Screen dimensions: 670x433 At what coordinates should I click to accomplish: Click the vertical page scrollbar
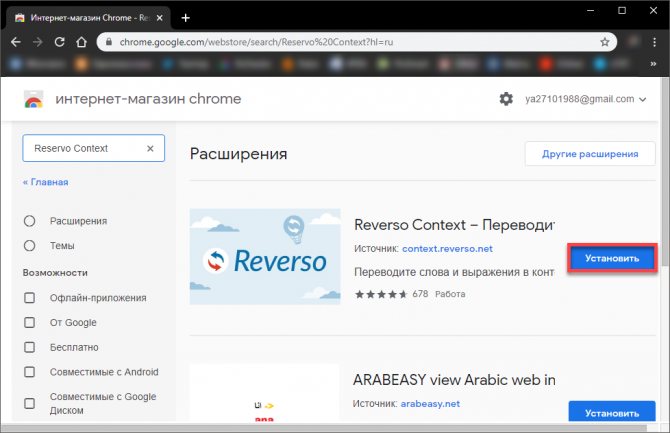(665, 171)
